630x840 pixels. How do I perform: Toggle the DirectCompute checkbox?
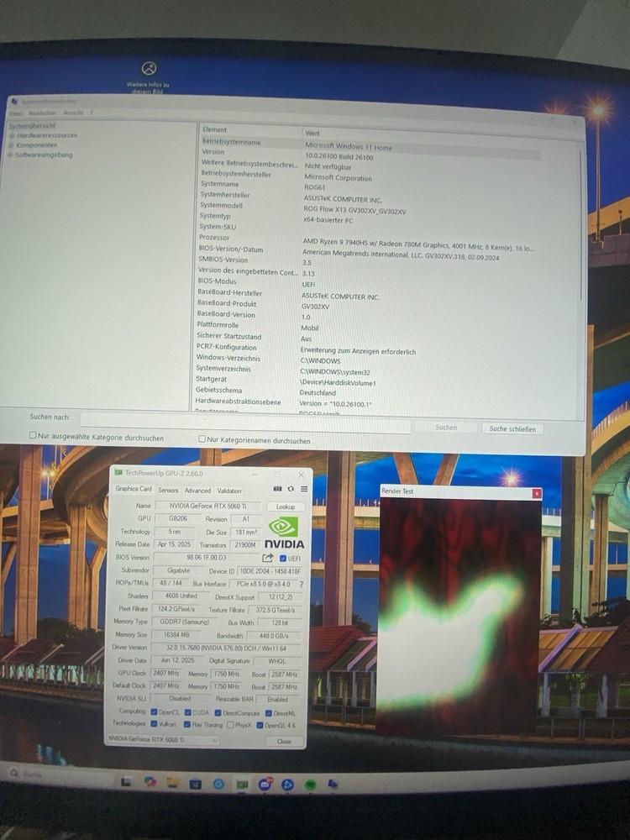point(218,713)
